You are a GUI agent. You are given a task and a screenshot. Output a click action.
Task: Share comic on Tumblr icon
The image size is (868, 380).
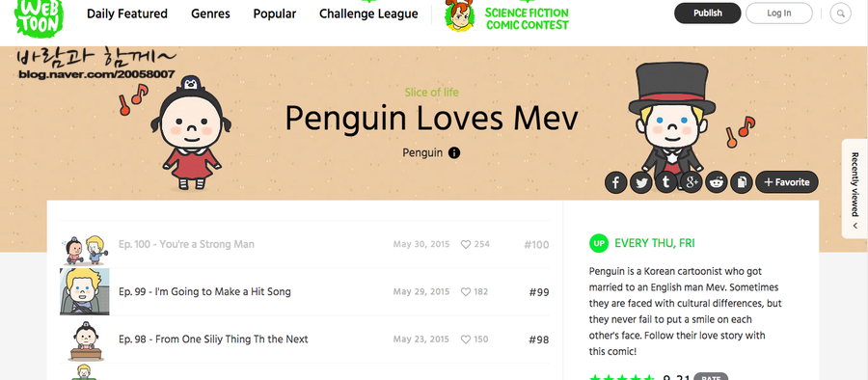[x=665, y=182]
